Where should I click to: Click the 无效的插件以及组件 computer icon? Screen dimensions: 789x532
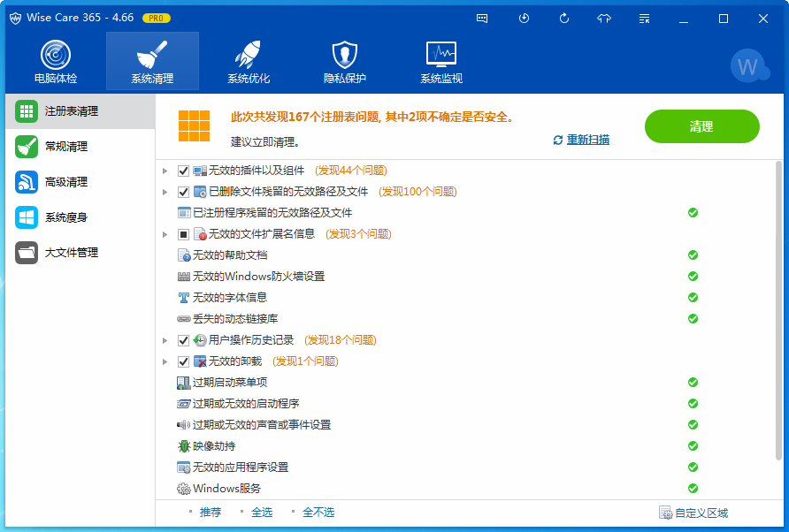(x=200, y=171)
